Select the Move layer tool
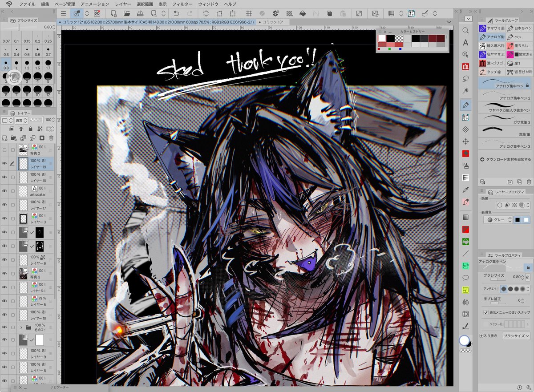534x392 pixels. click(x=465, y=141)
